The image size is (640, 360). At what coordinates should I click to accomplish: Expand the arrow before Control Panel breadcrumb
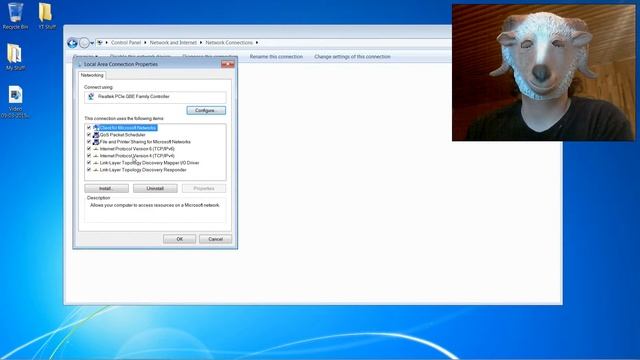point(107,42)
